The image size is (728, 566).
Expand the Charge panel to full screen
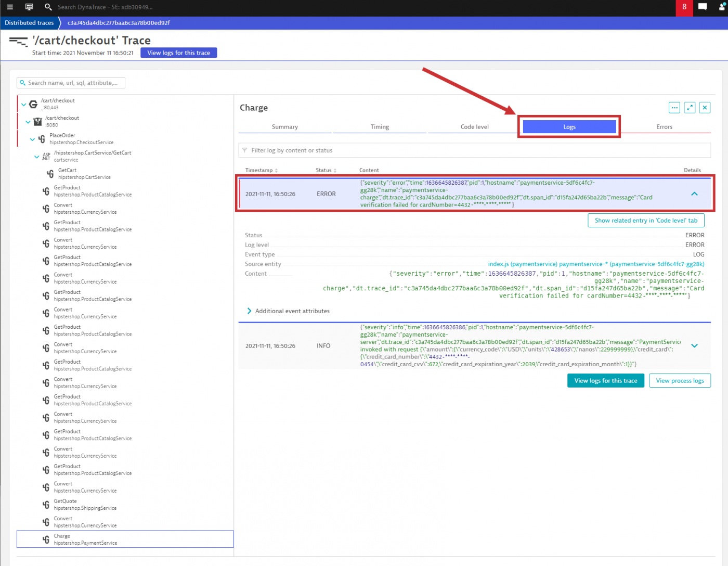690,107
